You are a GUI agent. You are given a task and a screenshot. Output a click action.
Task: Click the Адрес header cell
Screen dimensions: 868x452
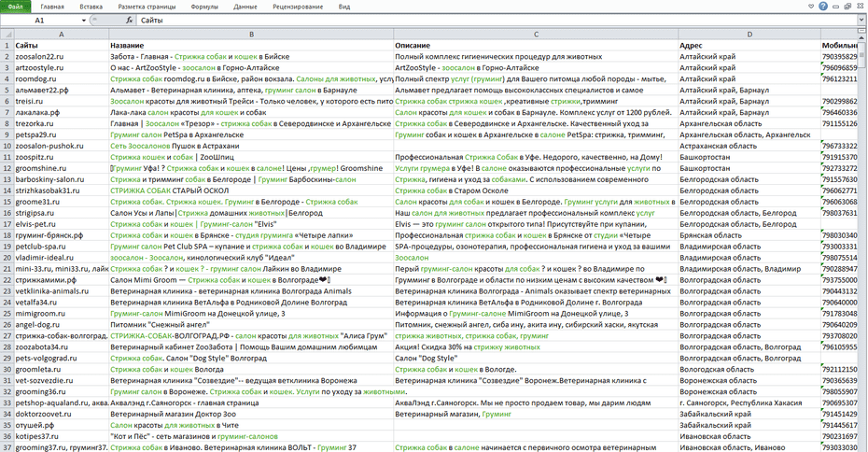pos(749,46)
